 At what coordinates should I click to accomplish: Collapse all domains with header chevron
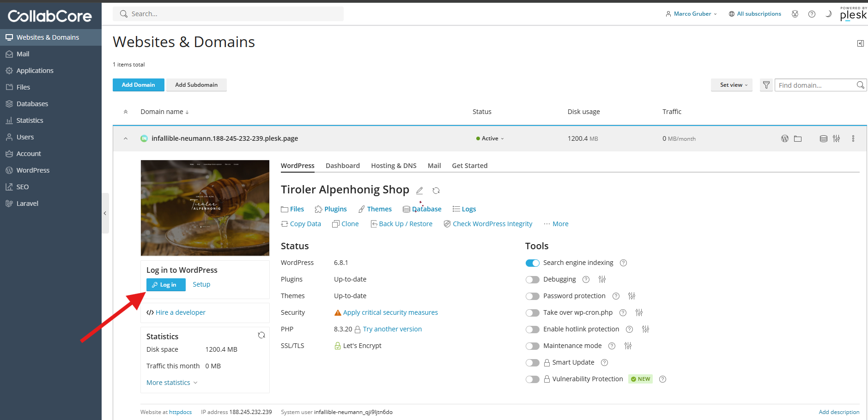pos(126,112)
